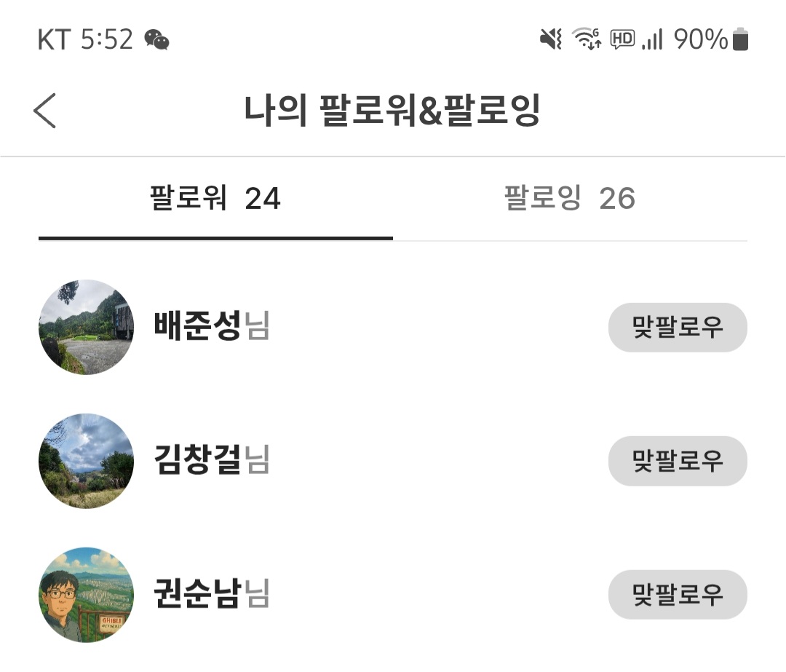This screenshot has width=786, height=672.
Task: Open 권순남's cartoon avatar profile photo
Action: pyautogui.click(x=86, y=594)
